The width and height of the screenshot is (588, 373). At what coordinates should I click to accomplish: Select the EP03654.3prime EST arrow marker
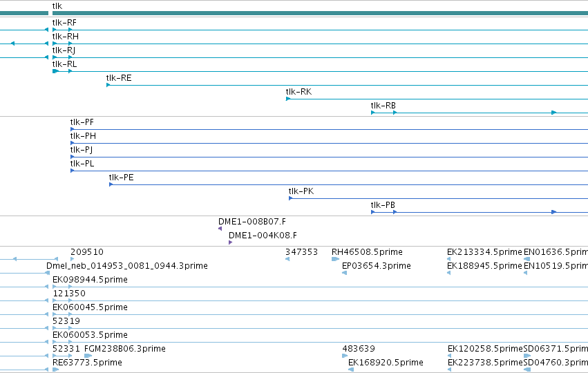click(344, 273)
